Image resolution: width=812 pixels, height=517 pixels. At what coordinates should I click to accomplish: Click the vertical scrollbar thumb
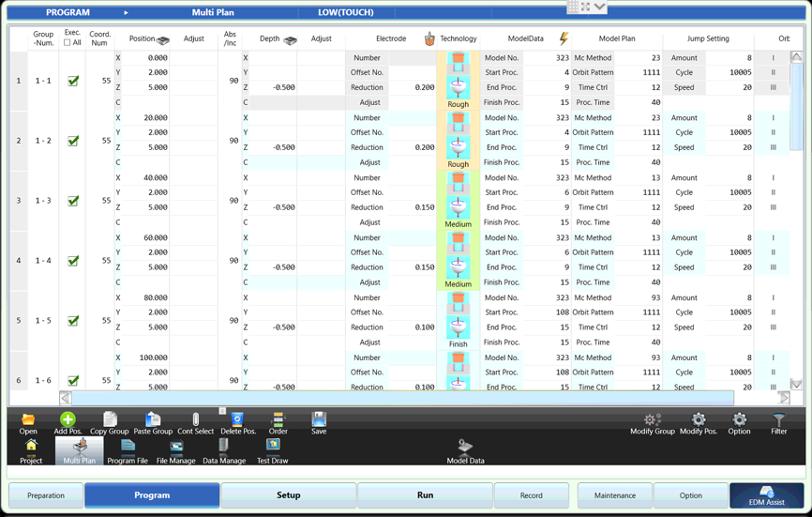click(x=796, y=106)
